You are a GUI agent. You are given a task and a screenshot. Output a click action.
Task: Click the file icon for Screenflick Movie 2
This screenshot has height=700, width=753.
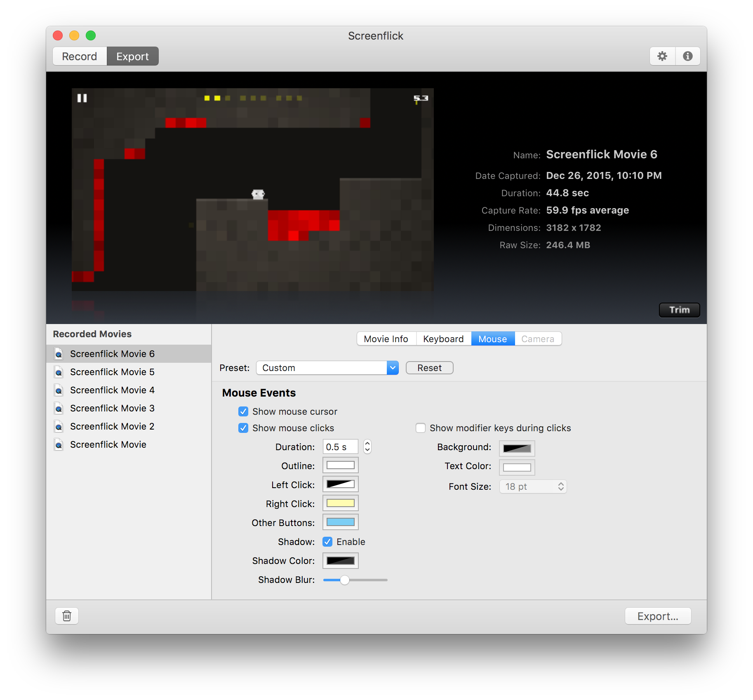(x=59, y=426)
